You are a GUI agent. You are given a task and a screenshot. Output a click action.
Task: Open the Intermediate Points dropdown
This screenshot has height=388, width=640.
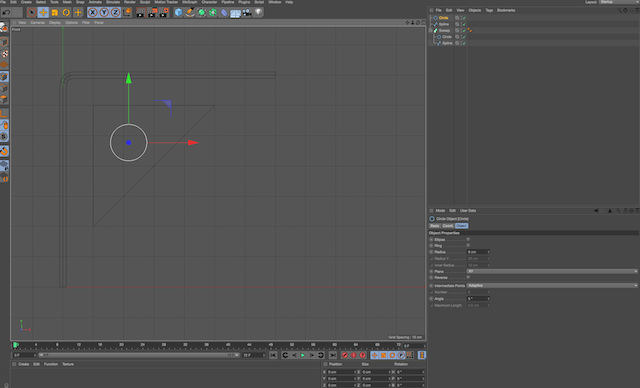point(552,286)
